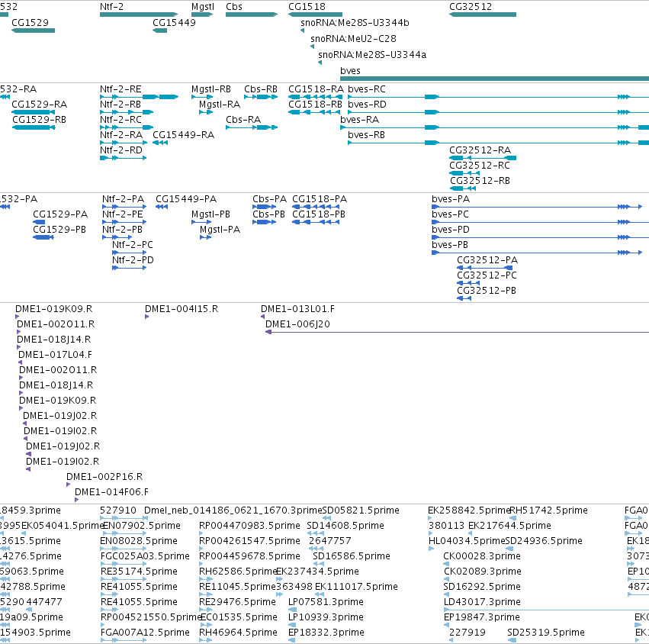Click snoRNA:MeU2-C28 label
The width and height of the screenshot is (649, 644).
click(353, 38)
